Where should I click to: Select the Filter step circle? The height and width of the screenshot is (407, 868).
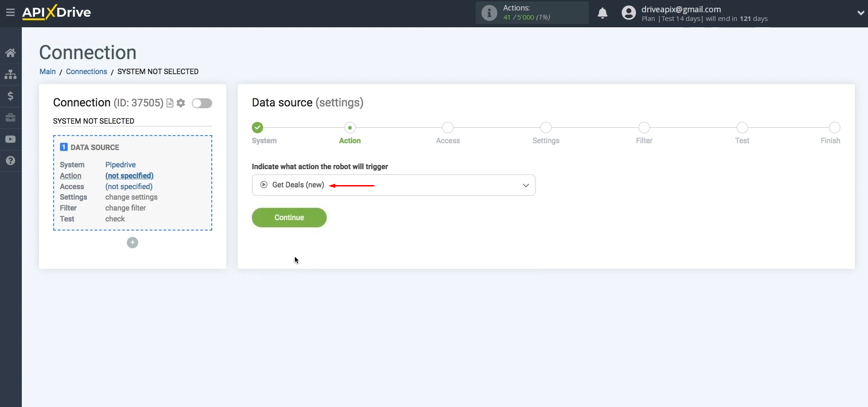click(644, 127)
